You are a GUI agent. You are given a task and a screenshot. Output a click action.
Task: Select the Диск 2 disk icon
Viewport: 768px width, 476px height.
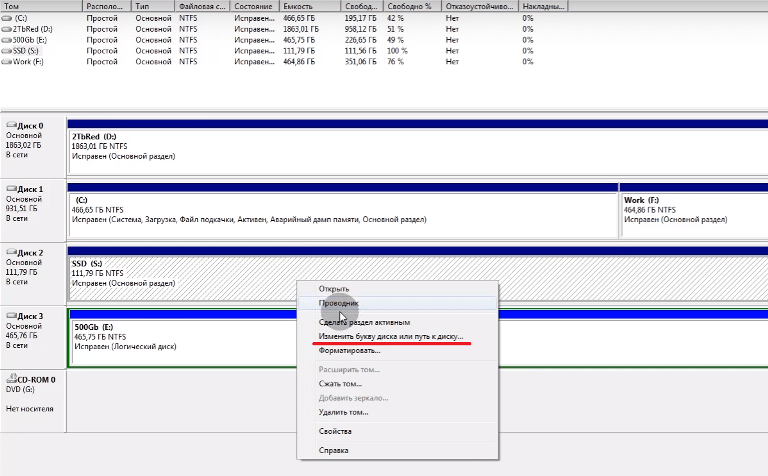click(11, 253)
